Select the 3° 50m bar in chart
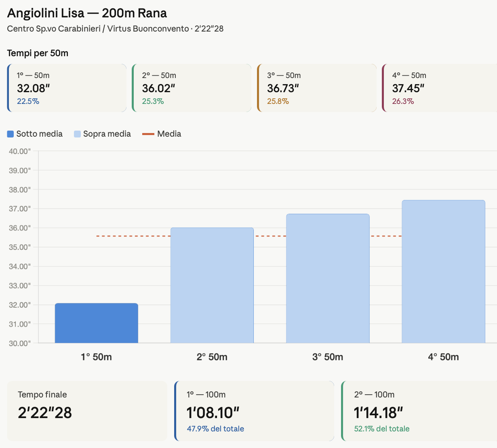The width and height of the screenshot is (497, 448). pos(328,278)
